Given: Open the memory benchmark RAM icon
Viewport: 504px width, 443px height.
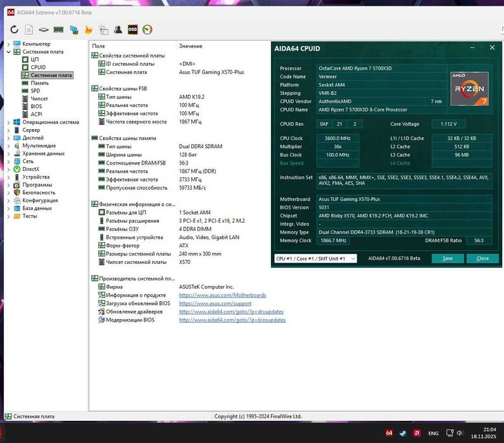Looking at the screenshot, I should tap(58, 30).
